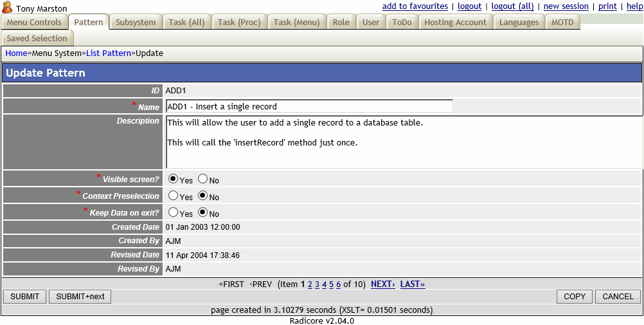This screenshot has width=644, height=325.
Task: Go to NEXT pattern record
Action: tap(382, 284)
